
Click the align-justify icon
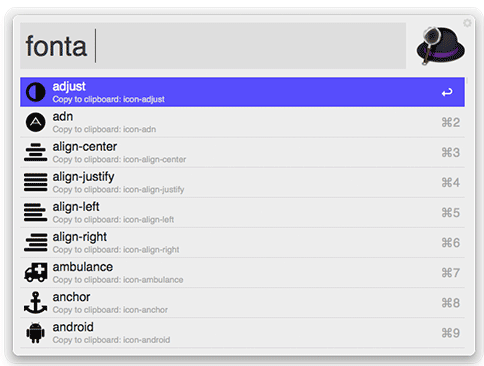pos(35,182)
